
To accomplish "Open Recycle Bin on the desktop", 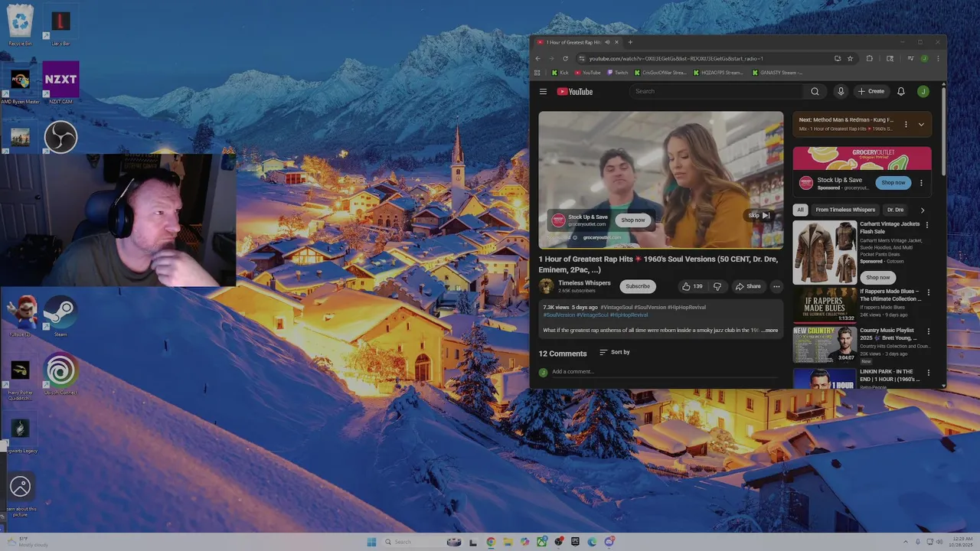I will 20,25.
